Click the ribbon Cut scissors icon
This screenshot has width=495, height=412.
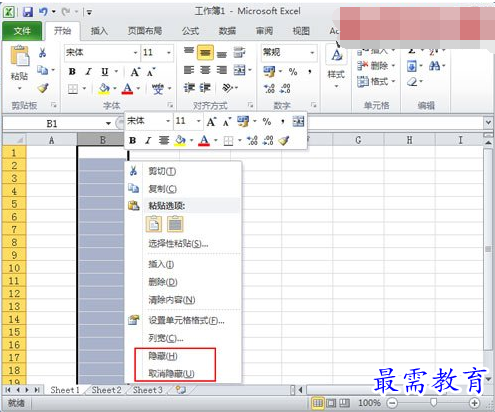pyautogui.click(x=42, y=53)
